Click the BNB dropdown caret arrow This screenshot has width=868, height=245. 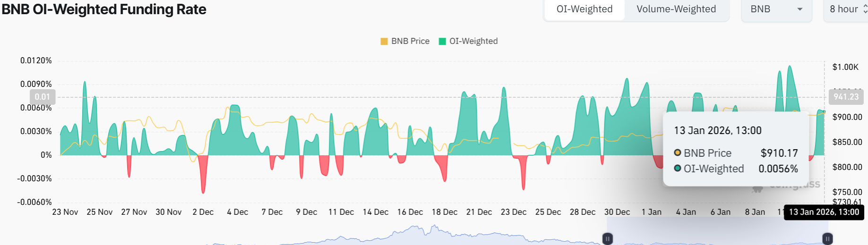[x=799, y=9]
